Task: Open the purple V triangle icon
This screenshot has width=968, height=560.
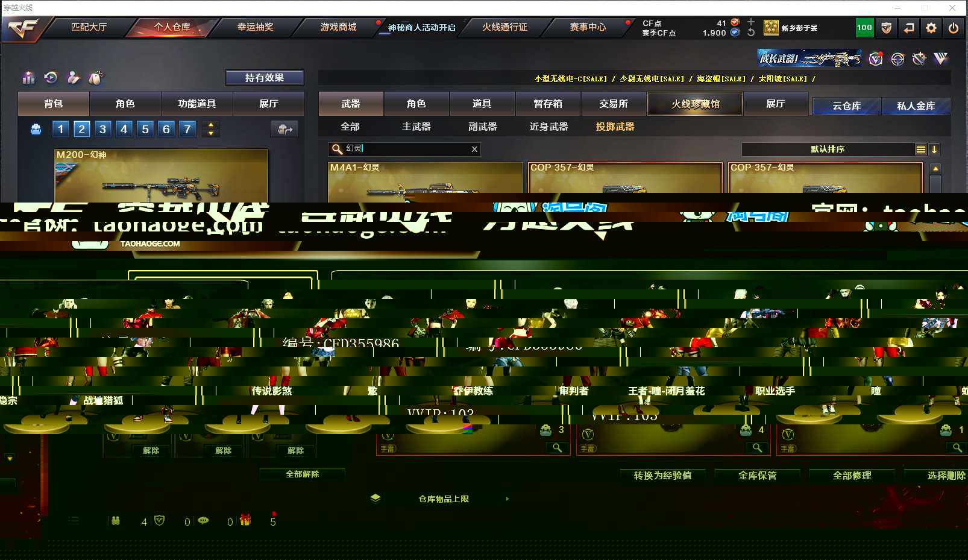Action: 941,58
